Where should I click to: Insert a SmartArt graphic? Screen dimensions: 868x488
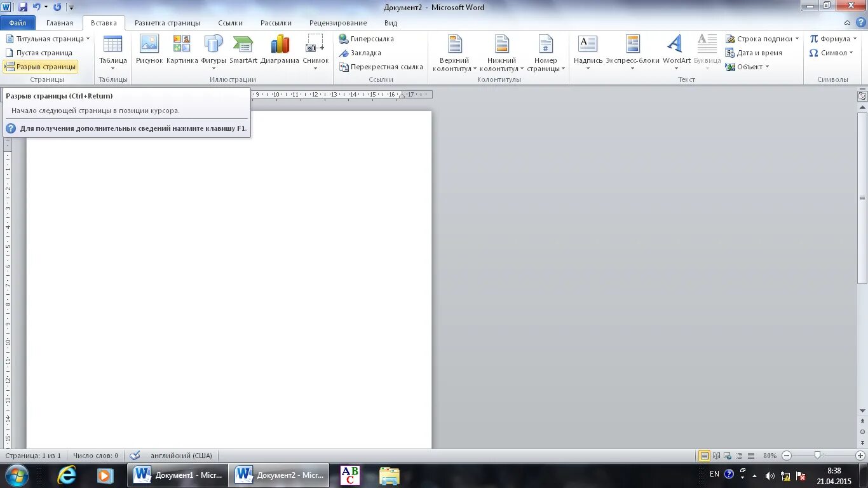pos(243,50)
